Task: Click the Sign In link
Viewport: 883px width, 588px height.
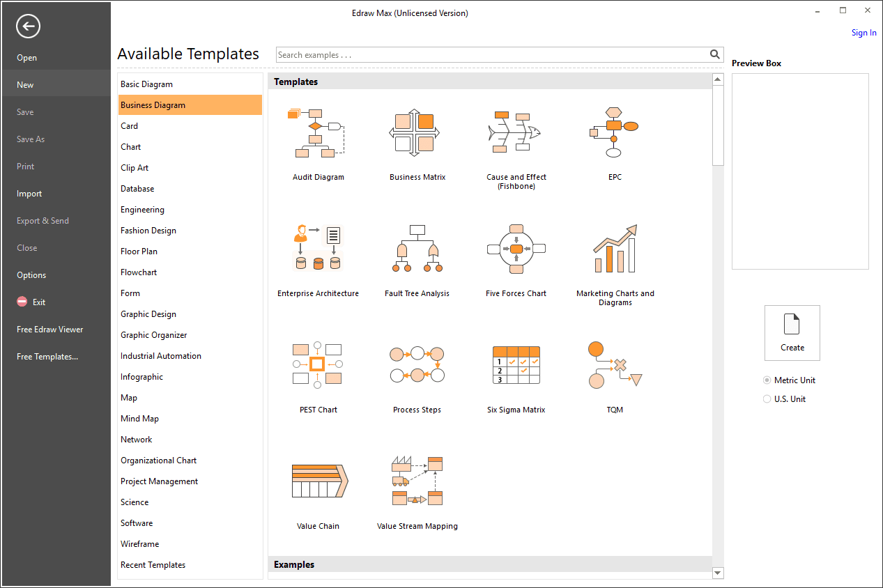Action: point(864,33)
